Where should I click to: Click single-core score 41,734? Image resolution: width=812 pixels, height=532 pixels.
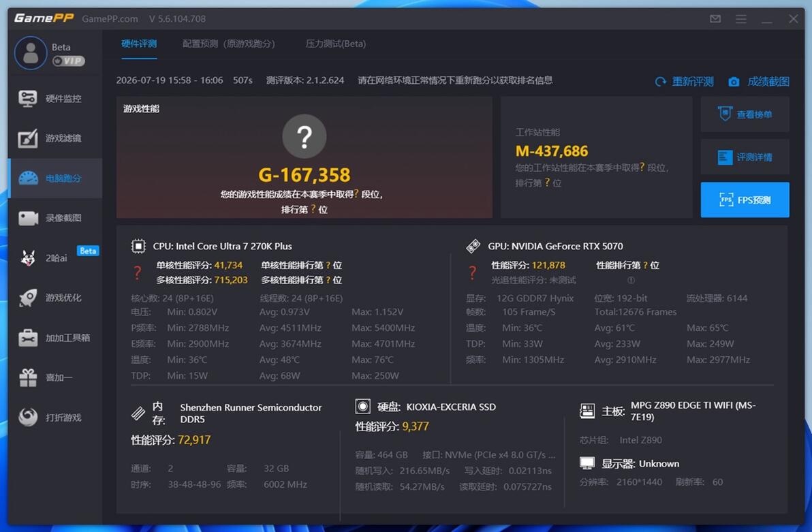click(x=228, y=265)
